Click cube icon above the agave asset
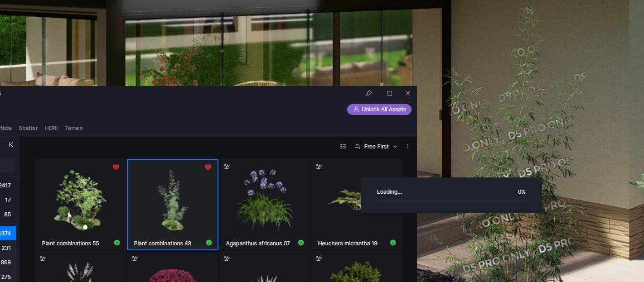 (227, 258)
